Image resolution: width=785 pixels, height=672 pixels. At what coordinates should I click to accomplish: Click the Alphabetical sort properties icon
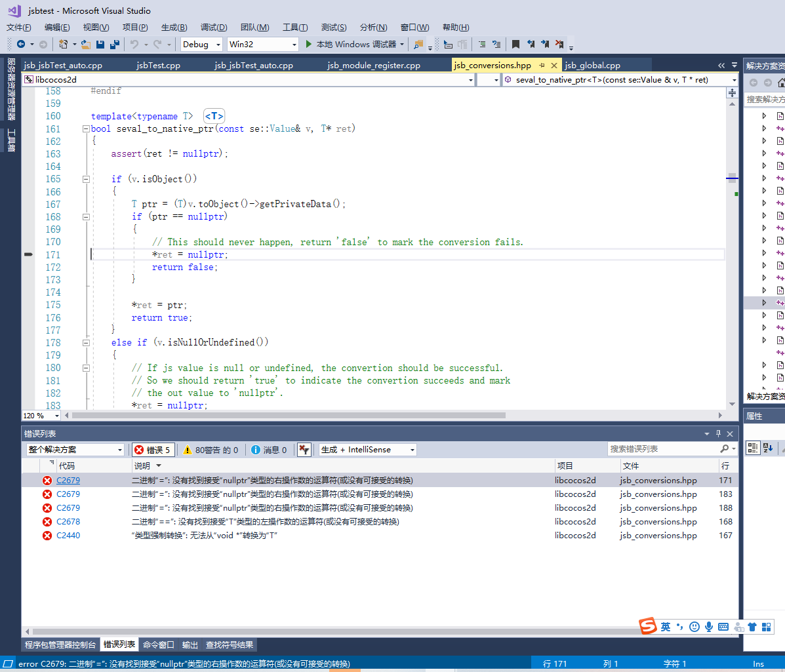click(768, 448)
